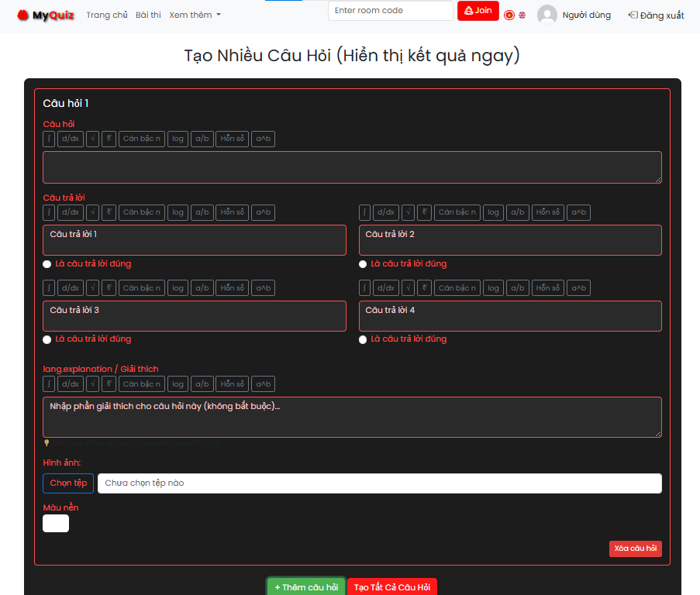Choose Answer 4 as the correct answer
700x595 pixels.
[363, 339]
